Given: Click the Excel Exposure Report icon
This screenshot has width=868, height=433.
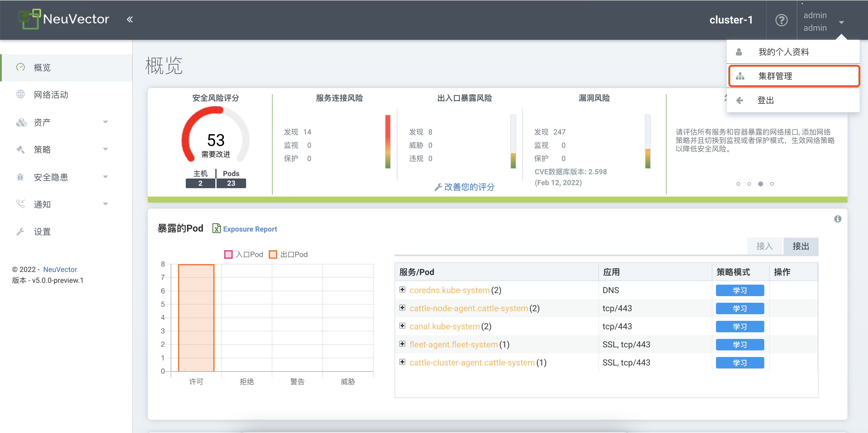Looking at the screenshot, I should [x=216, y=229].
